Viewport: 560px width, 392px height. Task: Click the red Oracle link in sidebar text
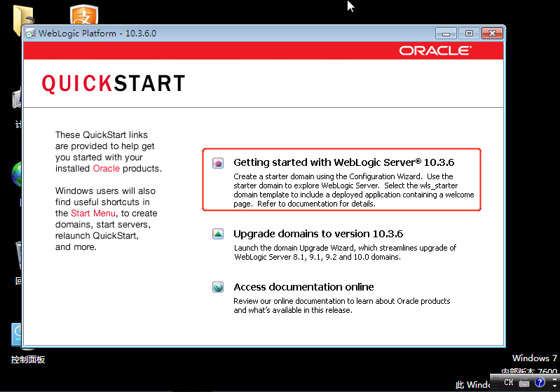tap(106, 169)
